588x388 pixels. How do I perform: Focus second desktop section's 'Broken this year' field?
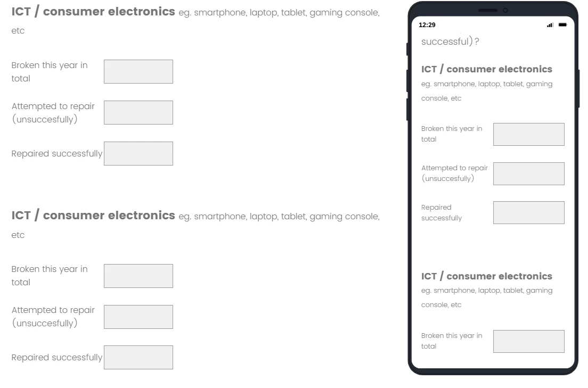click(x=138, y=276)
